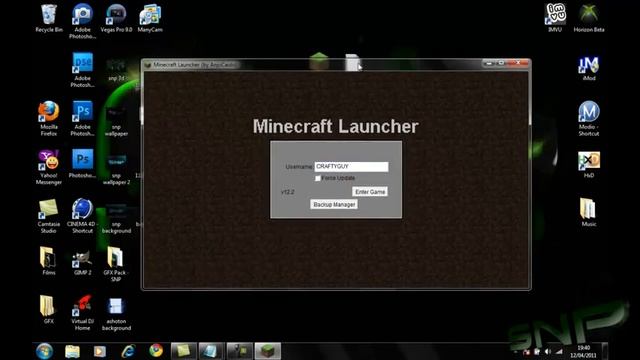Open the snp background desktop file
Image resolution: width=640 pixels, height=360 pixels.
click(x=116, y=219)
